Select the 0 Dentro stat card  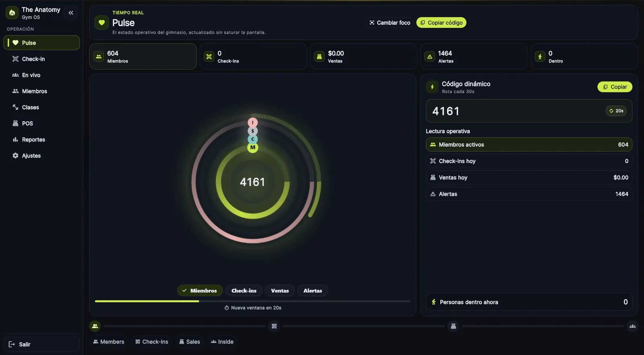(584, 56)
